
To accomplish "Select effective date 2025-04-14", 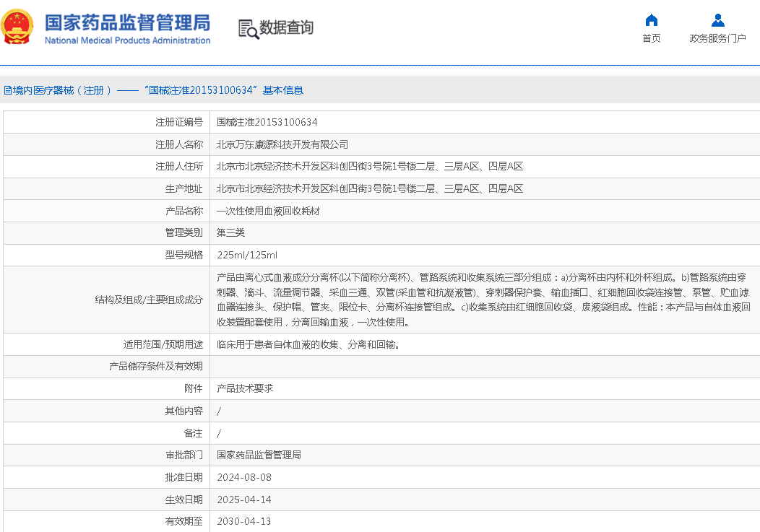I will (244, 500).
